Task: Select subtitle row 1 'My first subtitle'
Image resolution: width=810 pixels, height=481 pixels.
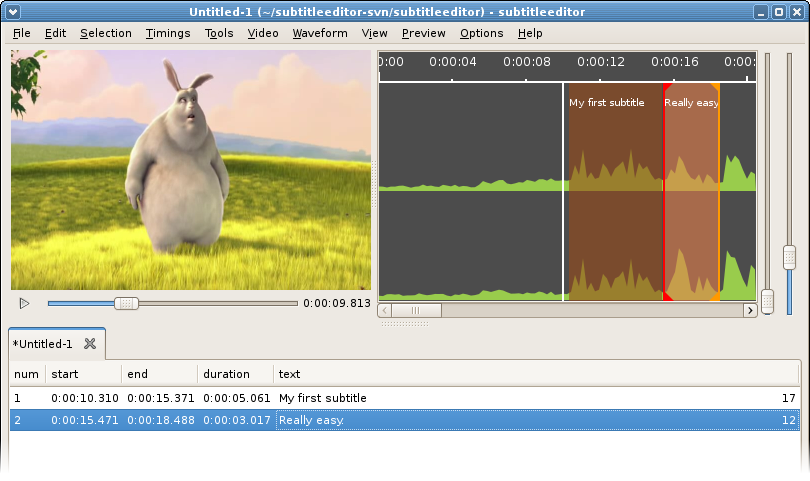Action: coord(322,398)
